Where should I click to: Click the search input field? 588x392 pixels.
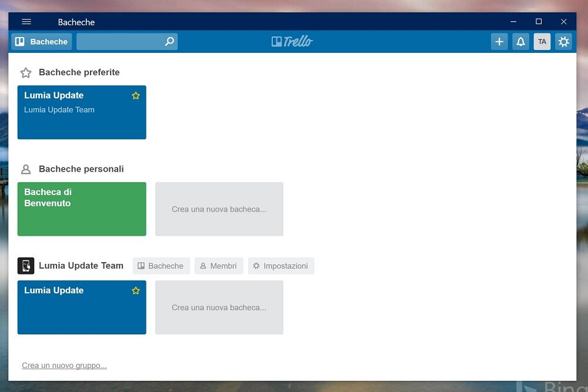(127, 42)
